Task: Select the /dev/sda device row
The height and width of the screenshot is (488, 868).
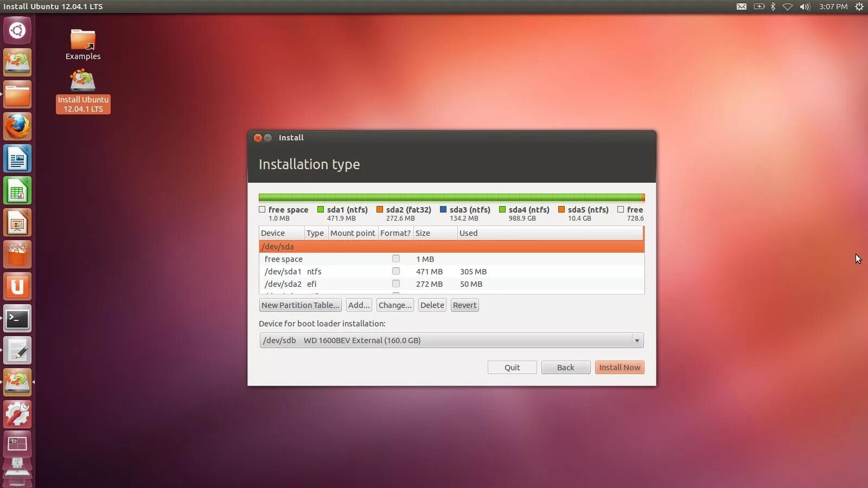Action: point(452,246)
